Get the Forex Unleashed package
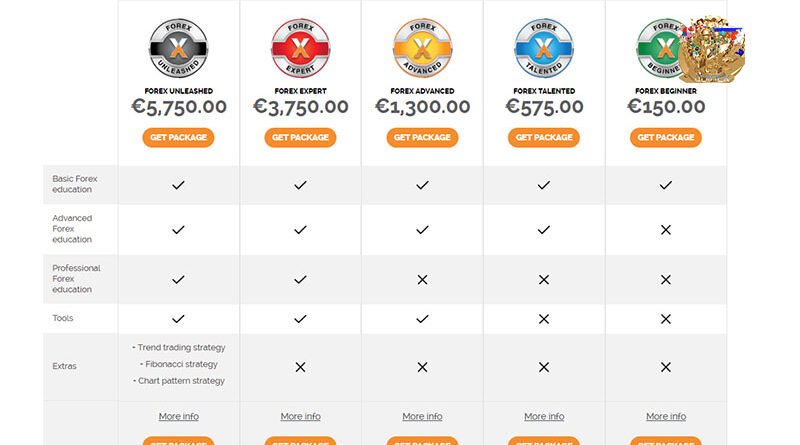 click(178, 137)
